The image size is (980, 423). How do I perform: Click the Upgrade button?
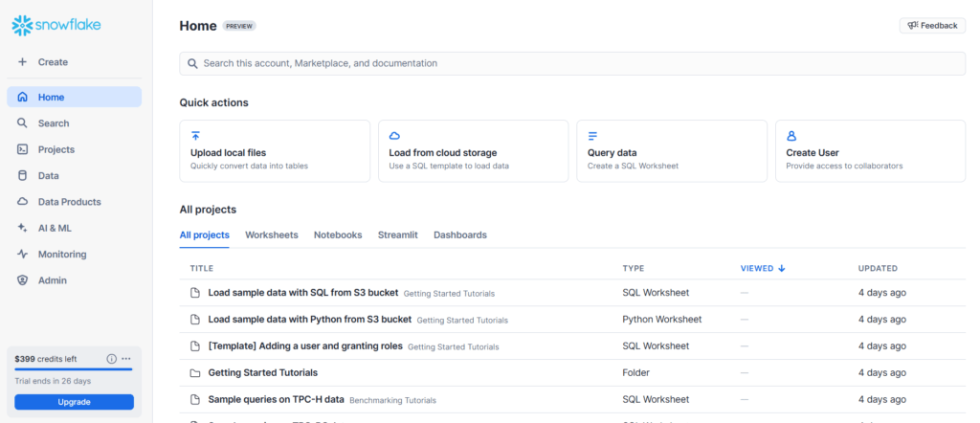coord(75,402)
